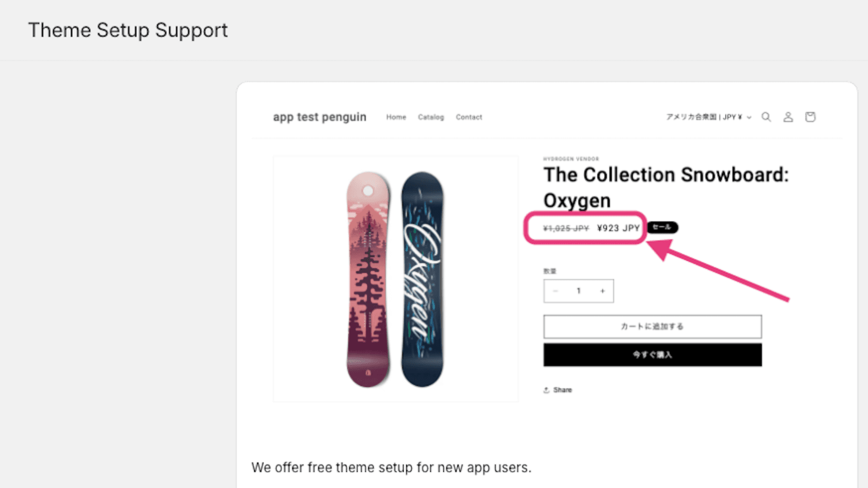Click the account login person icon
This screenshot has width=868, height=488.
tap(788, 117)
